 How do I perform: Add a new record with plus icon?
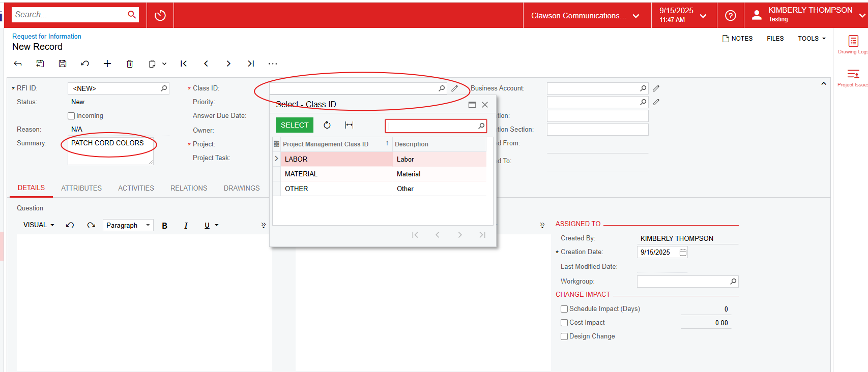(x=107, y=64)
